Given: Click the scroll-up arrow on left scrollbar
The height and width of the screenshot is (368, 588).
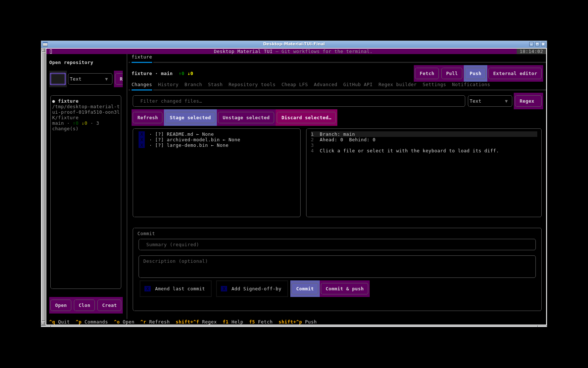Looking at the screenshot, I should pos(43,50).
